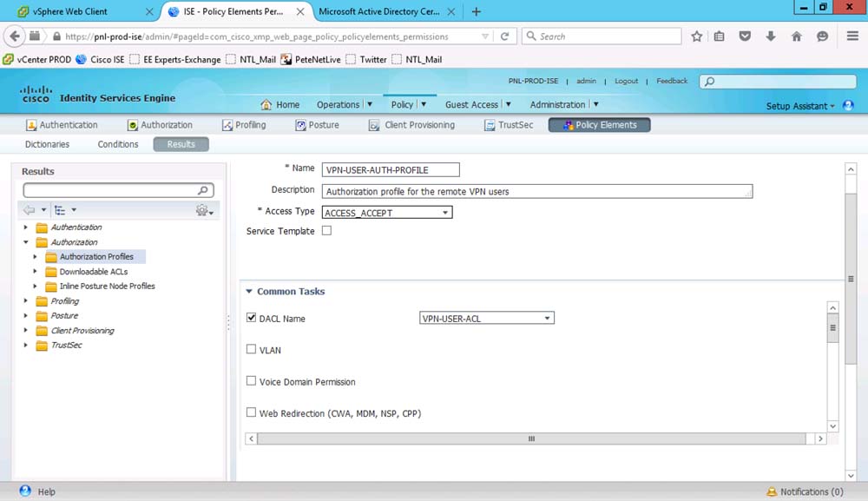Click the main page vertical scrollbar
This screenshot has width=868, height=501.
(851, 279)
